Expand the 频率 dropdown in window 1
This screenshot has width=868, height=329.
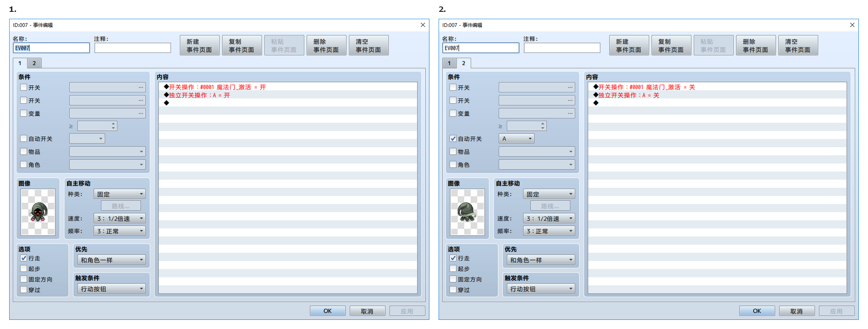(120, 231)
